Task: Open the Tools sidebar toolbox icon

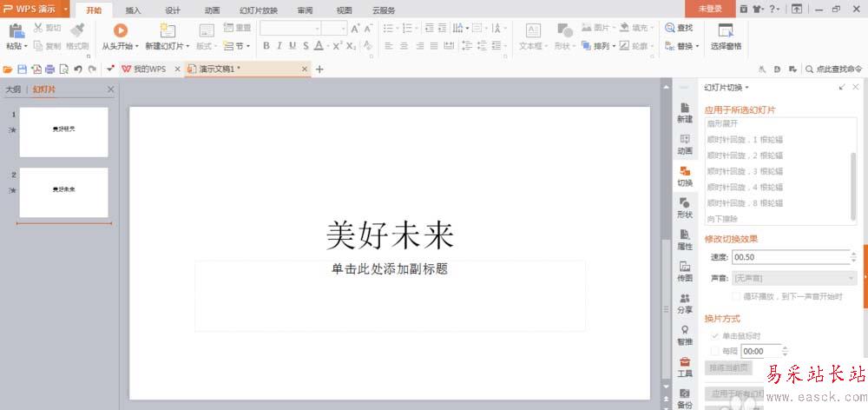Action: tap(685, 361)
